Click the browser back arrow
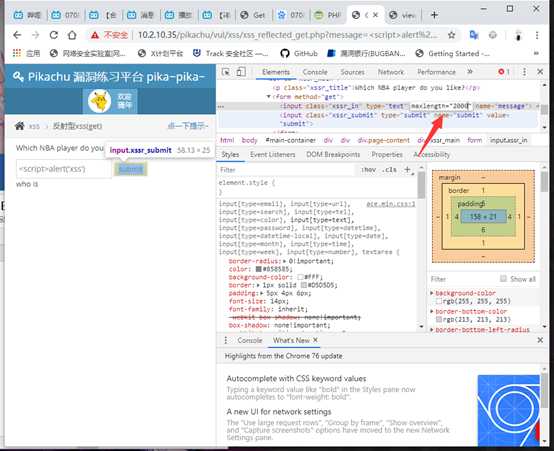This screenshot has width=554, height=451. 17,35
